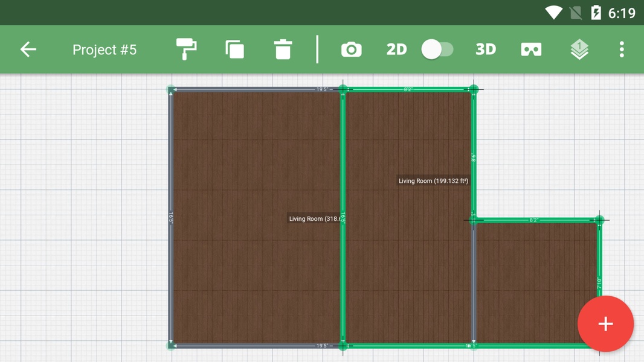Viewport: 644px width, 362px height.
Task: Open the paint roller tool
Action: pos(186,49)
